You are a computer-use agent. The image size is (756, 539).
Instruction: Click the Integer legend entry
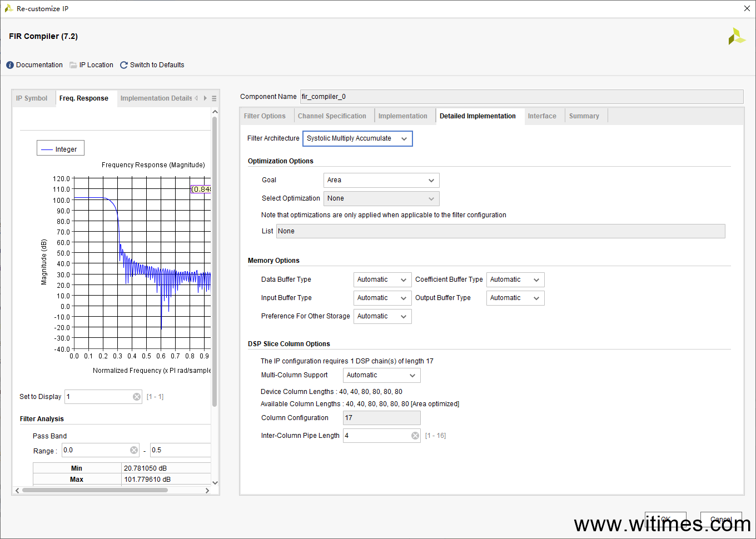pos(61,149)
